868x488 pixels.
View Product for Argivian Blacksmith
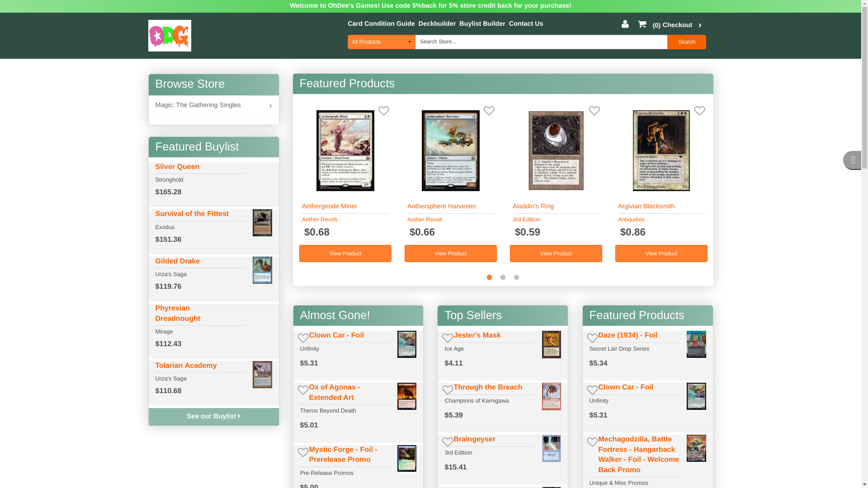coord(661,253)
